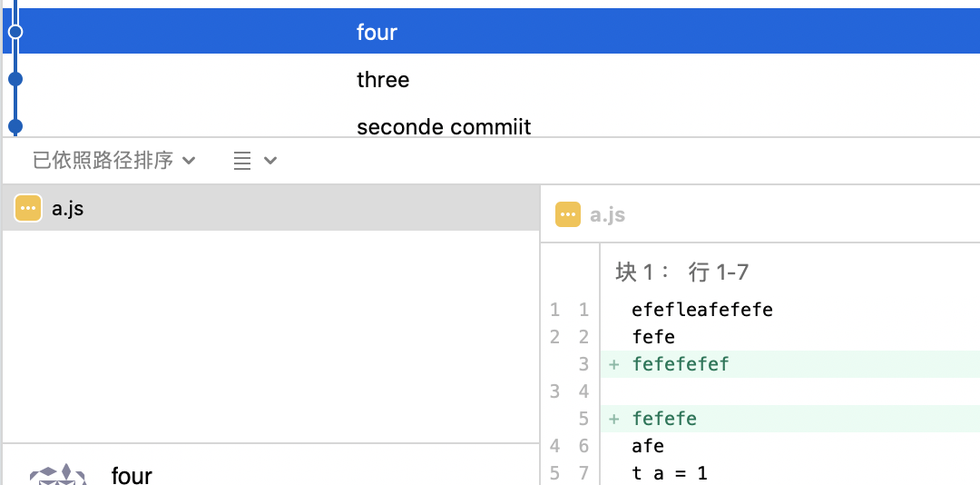Open the 已依照路径排序 sort dropdown
Image resolution: width=980 pixels, height=485 pixels.
pos(114,161)
